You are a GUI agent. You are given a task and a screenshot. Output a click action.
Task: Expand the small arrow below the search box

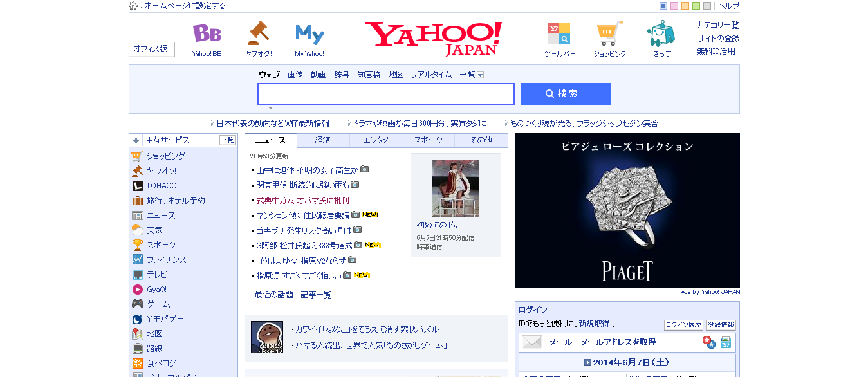pos(270,108)
